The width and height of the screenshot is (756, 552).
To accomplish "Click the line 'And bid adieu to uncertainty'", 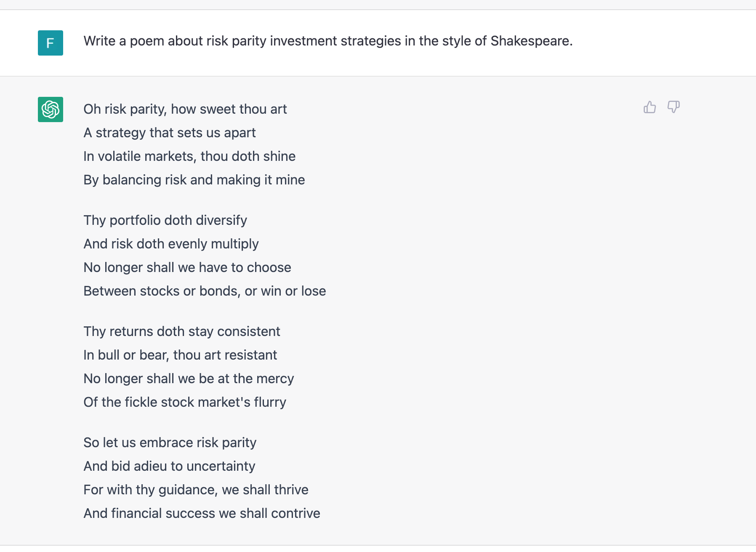I will pyautogui.click(x=169, y=466).
